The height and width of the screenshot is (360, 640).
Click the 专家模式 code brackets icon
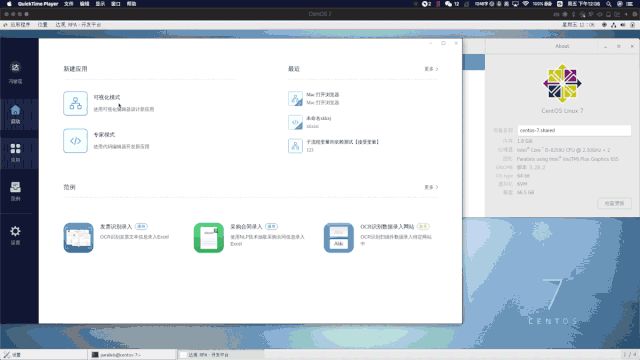coord(75,141)
